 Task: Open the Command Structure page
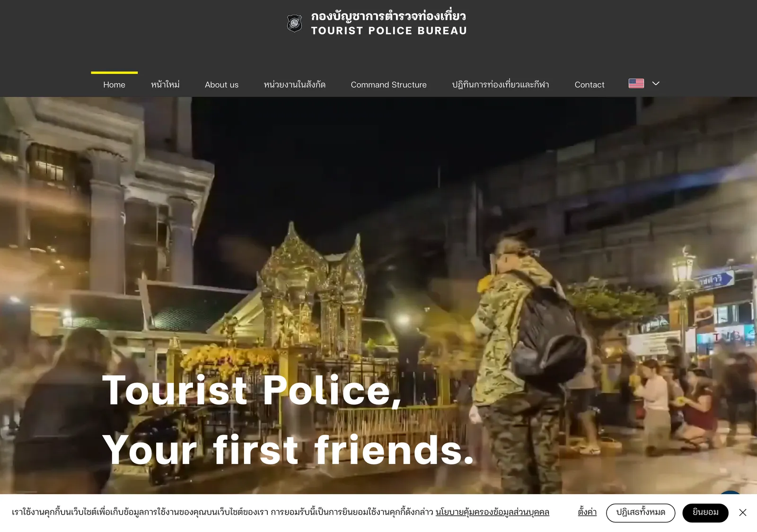point(388,85)
